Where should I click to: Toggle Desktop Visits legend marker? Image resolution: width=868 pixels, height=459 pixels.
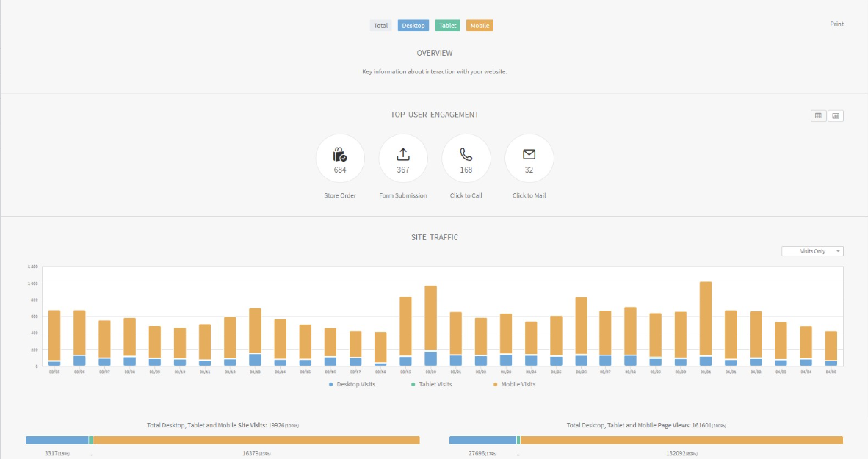pyautogui.click(x=331, y=384)
